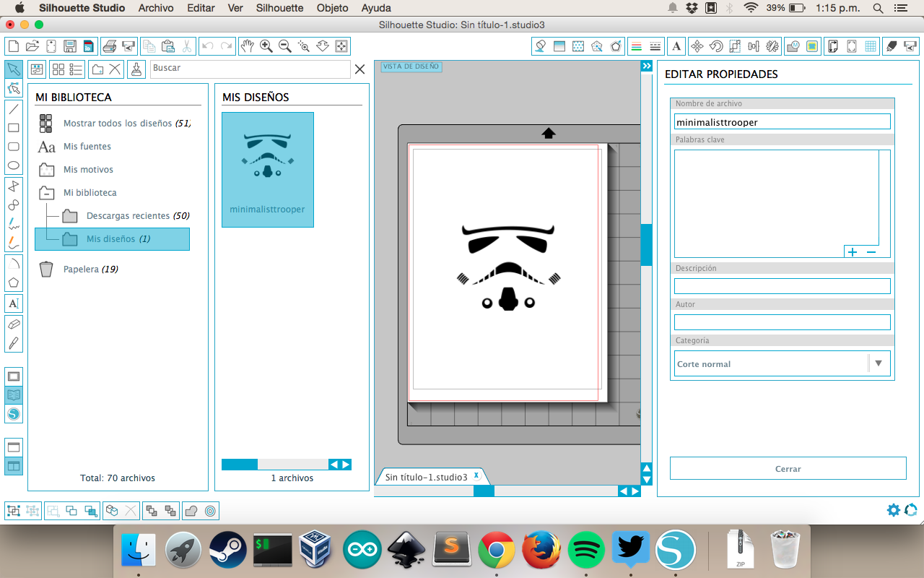The image size is (924, 578).
Task: Remove a keyword with the minus button
Action: (x=871, y=252)
